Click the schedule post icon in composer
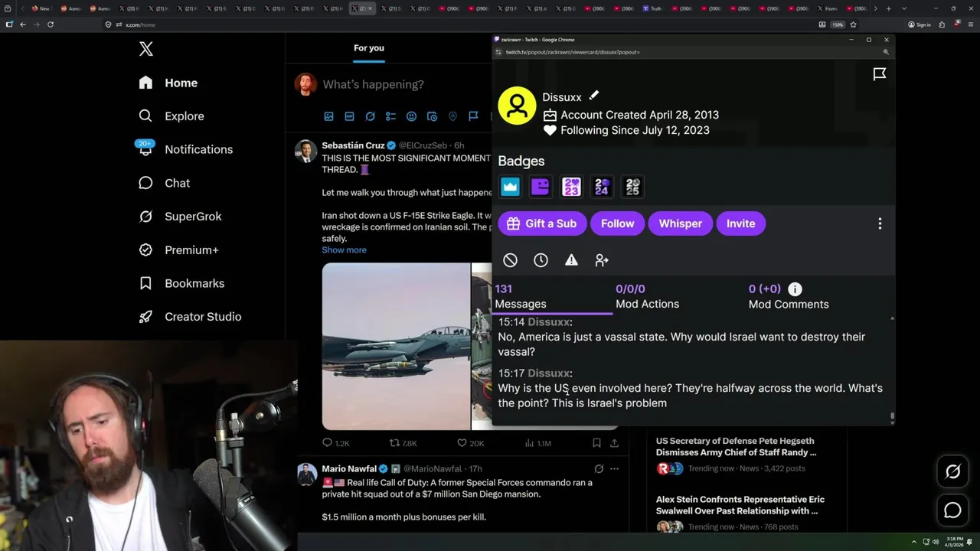Screen dimensions: 980x551 pos(432,116)
